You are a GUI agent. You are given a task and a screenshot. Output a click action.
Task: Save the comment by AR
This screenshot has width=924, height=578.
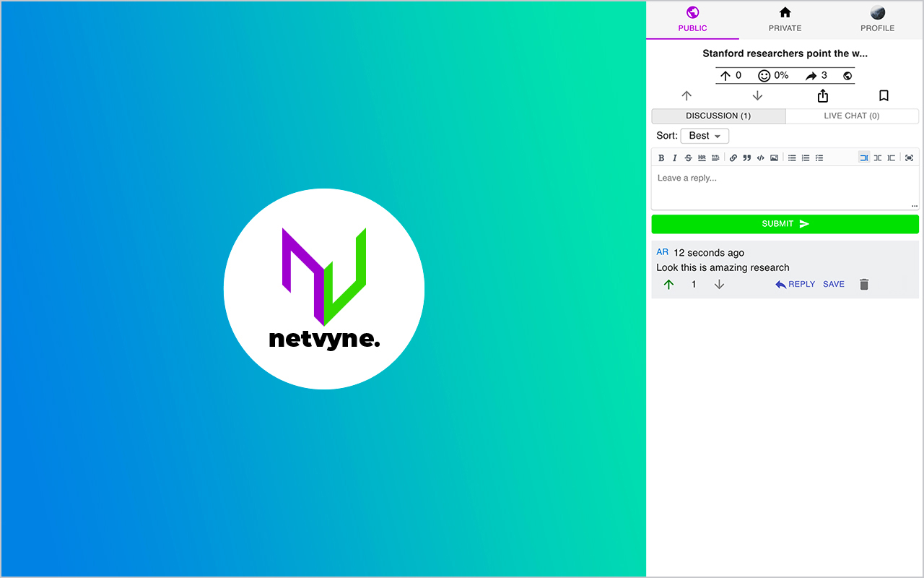tap(833, 284)
